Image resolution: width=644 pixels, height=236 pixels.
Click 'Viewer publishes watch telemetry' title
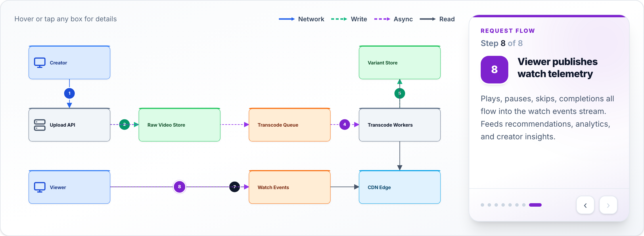point(557,68)
